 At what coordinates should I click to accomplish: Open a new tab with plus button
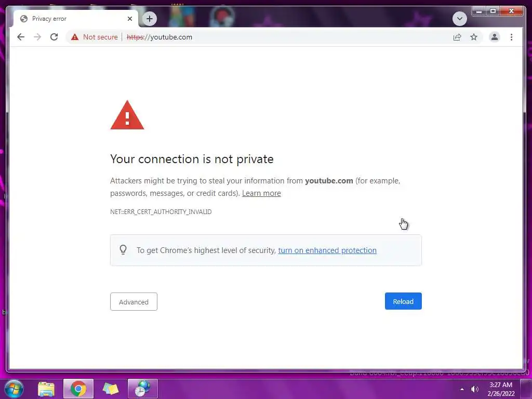click(149, 19)
